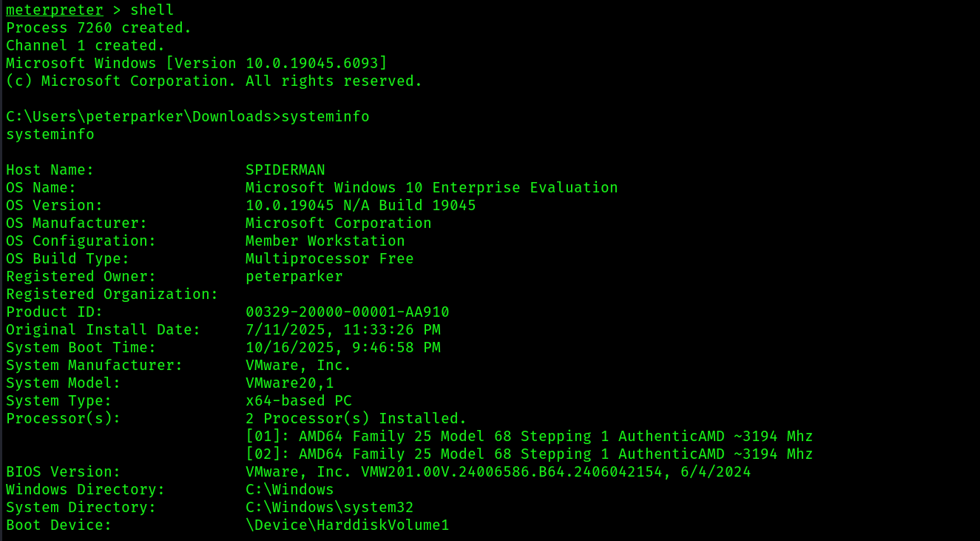This screenshot has width=980, height=541.
Task: Click Boot Device value '\Device\HarddiskVolume1'
Action: (x=348, y=525)
